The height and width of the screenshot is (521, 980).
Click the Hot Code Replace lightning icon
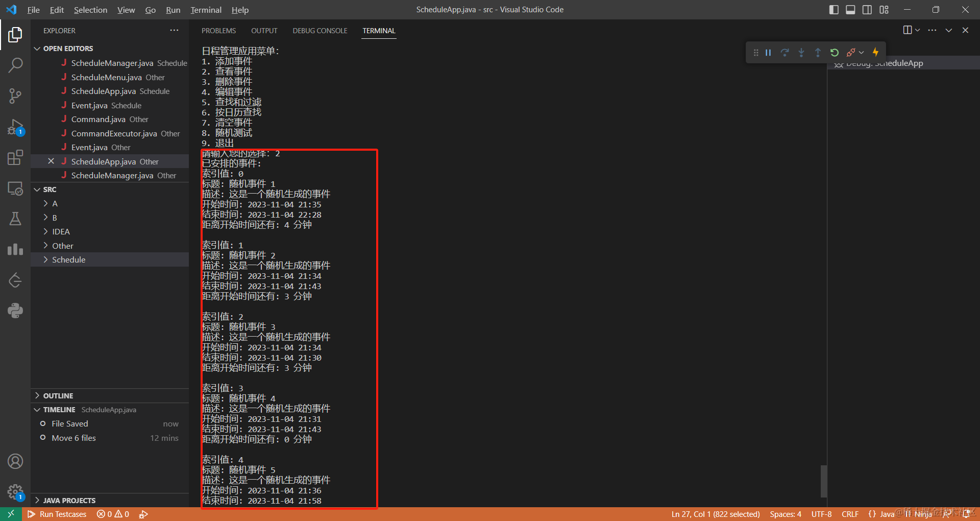click(x=876, y=52)
